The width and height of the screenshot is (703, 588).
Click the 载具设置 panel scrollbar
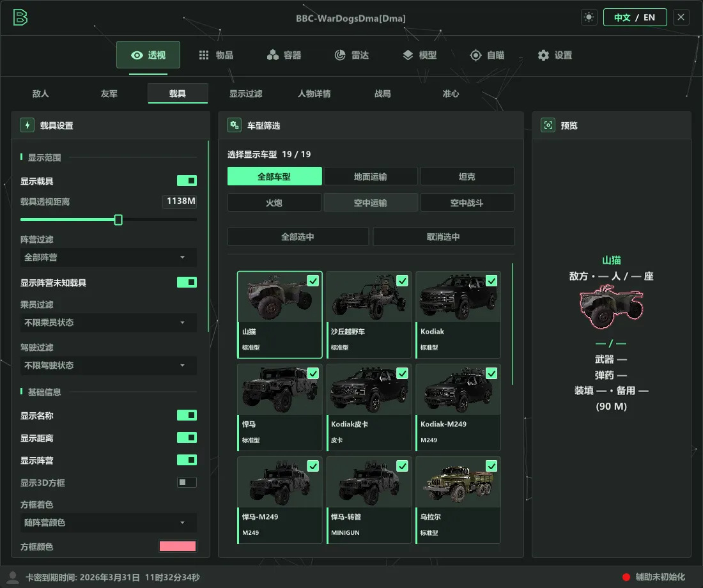208,236
